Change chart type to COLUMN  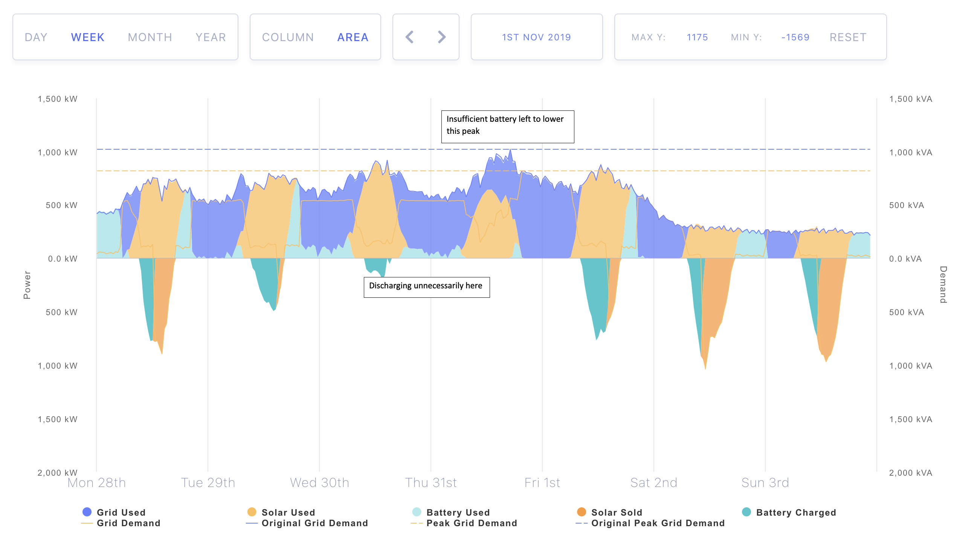tap(288, 37)
